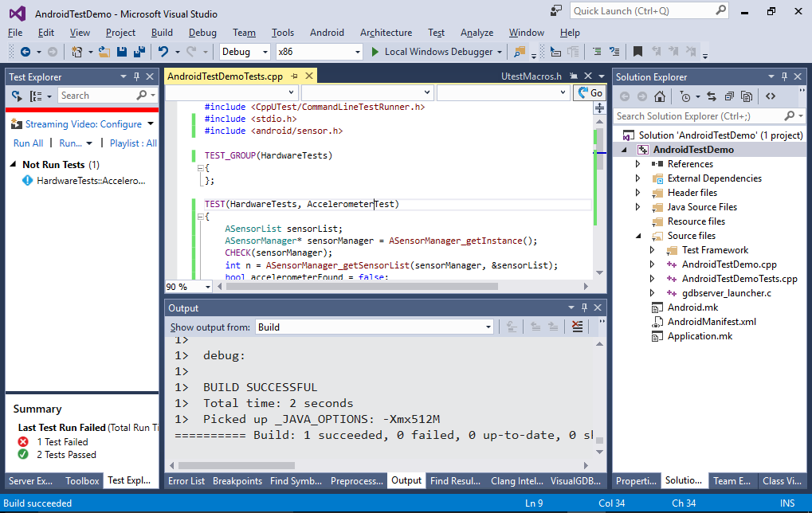The width and height of the screenshot is (812, 513).
Task: Click the Run All link
Action: 28,143
